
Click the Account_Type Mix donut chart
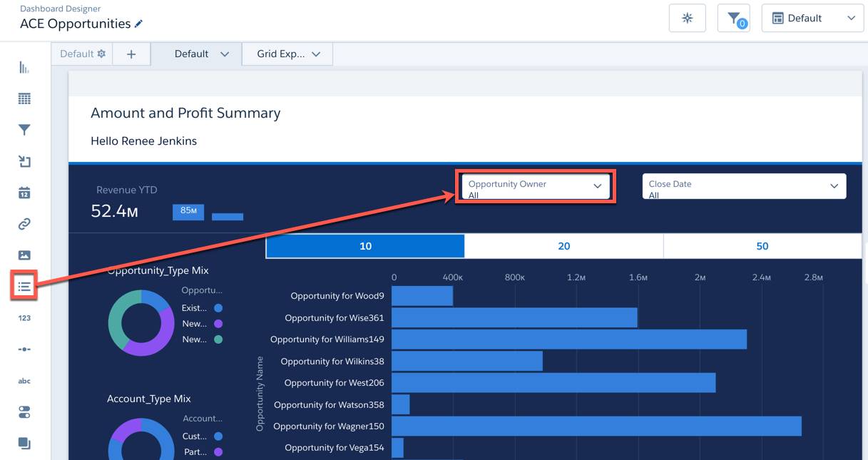tap(141, 439)
